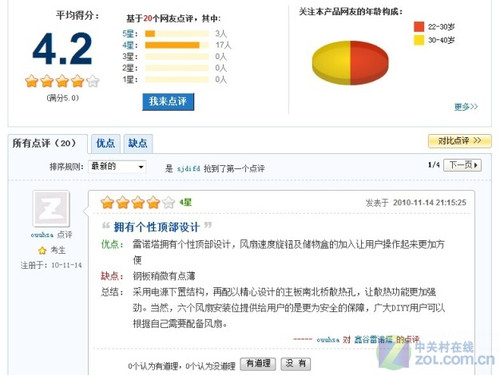The height and width of the screenshot is (375, 500).
Task: Click the 对比点评 button
Action: [459, 141]
